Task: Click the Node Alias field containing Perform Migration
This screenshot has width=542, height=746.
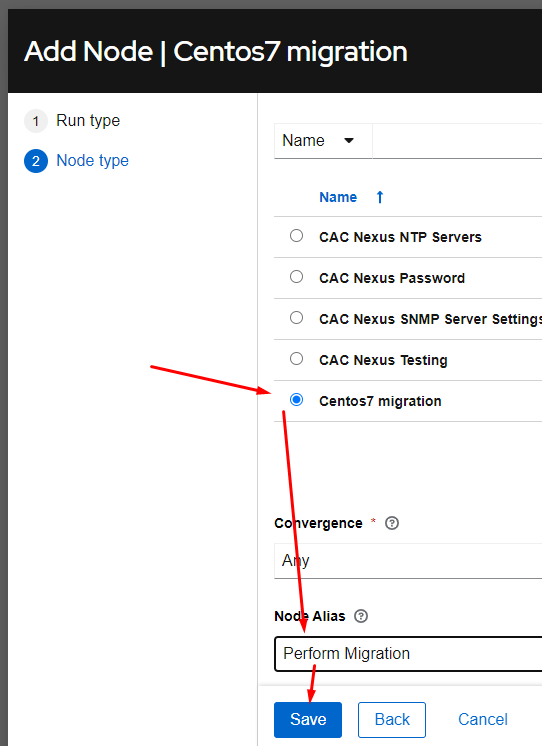Action: (x=408, y=654)
